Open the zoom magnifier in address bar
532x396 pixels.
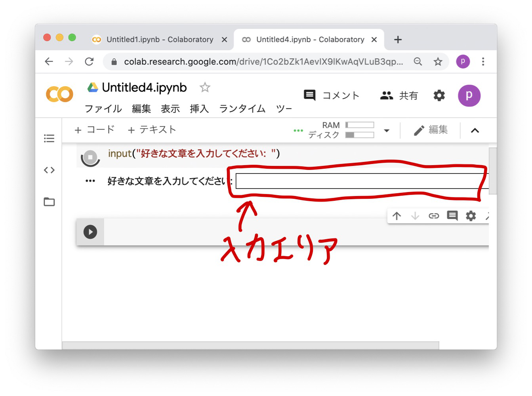(418, 61)
